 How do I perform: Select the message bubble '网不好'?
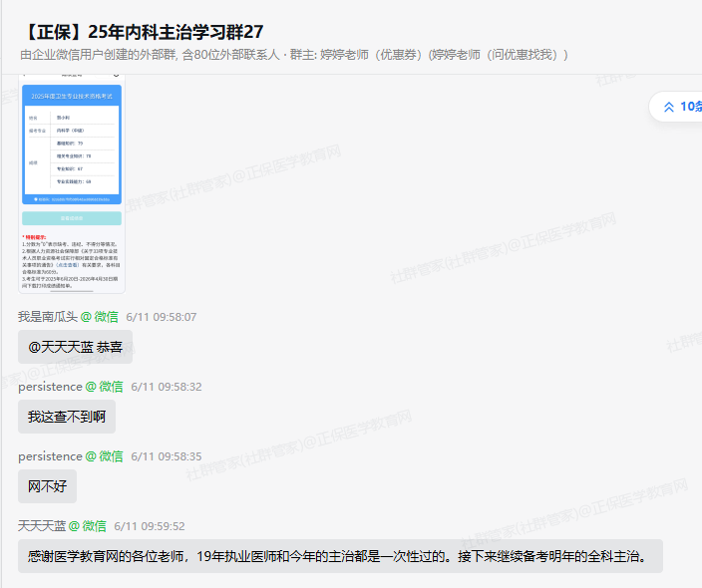[x=47, y=486]
